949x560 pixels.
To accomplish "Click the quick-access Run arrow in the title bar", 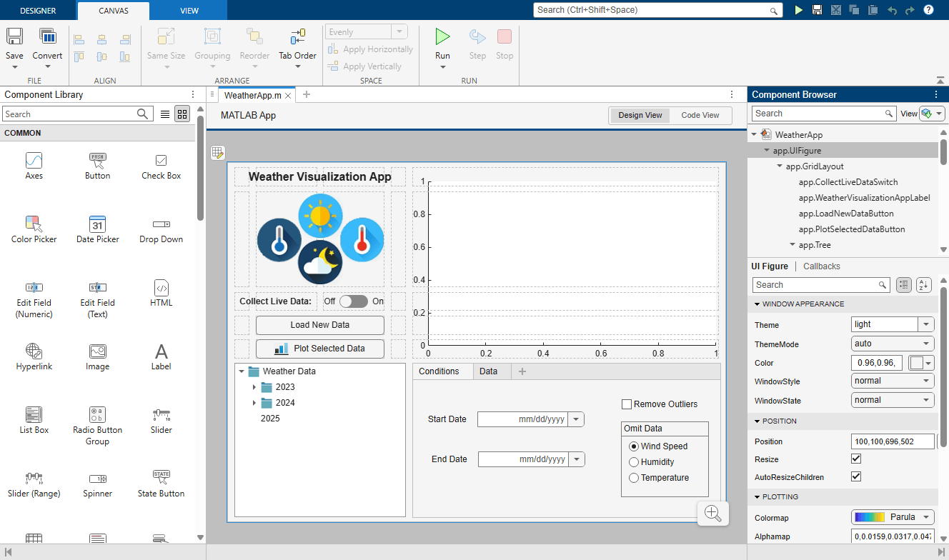I will (798, 10).
